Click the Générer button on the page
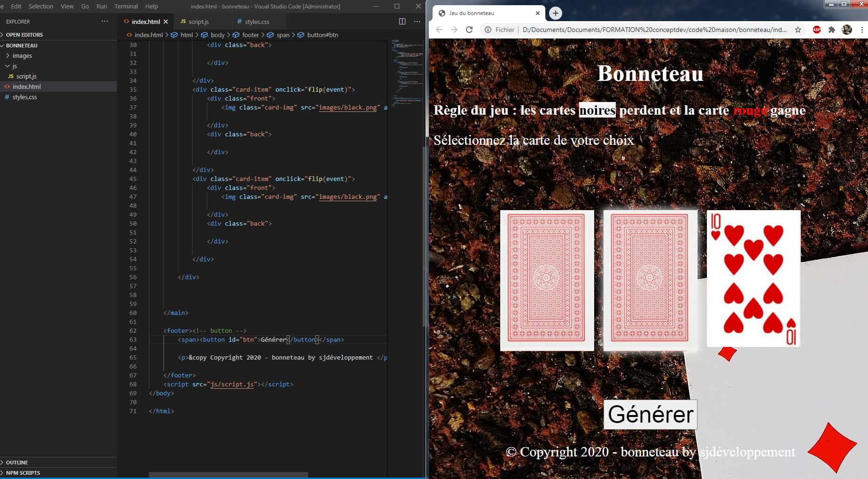The width and height of the screenshot is (868, 479). tap(651, 414)
